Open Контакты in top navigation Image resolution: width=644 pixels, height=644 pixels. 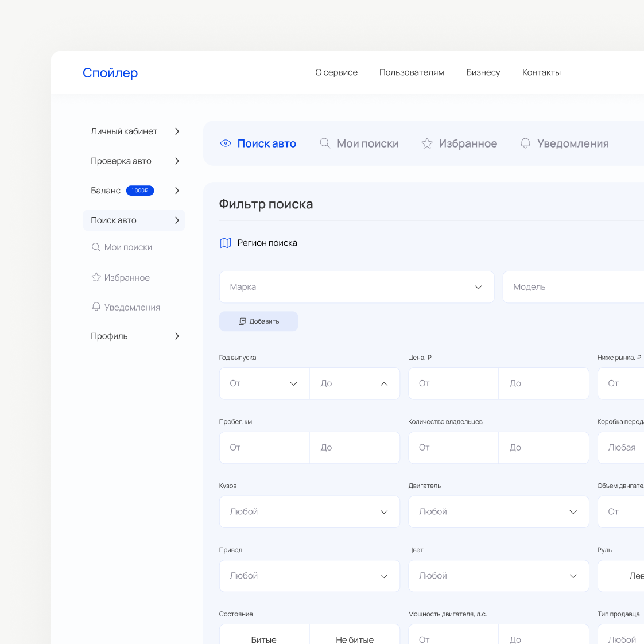[541, 72]
